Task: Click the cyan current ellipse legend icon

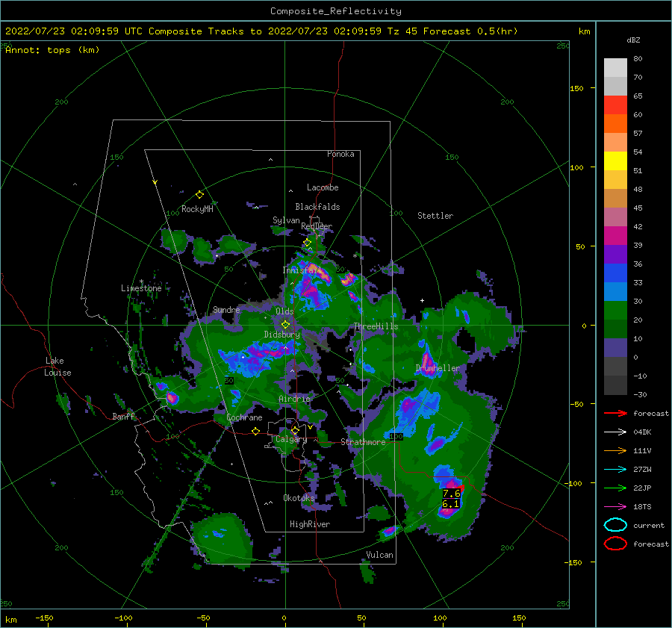Action: tap(615, 525)
